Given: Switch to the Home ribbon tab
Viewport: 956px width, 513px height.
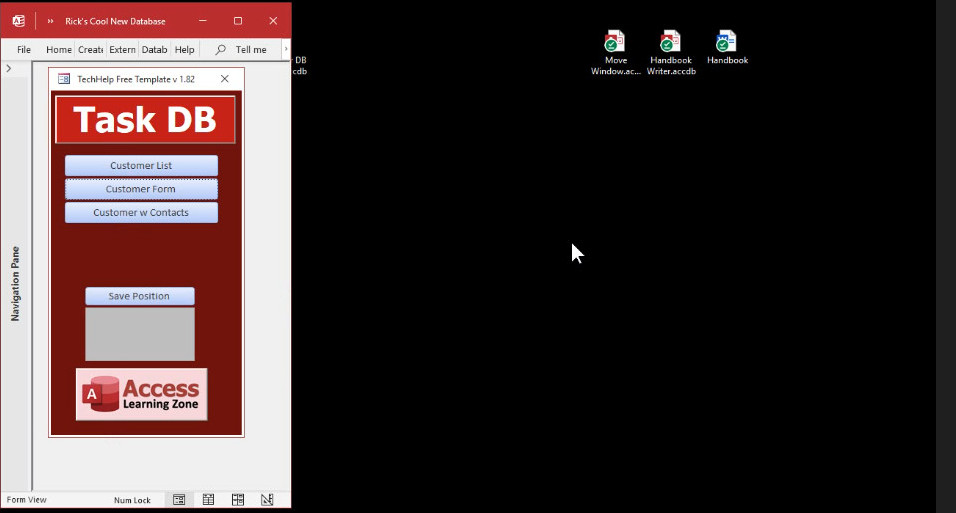Looking at the screenshot, I should (x=59, y=49).
